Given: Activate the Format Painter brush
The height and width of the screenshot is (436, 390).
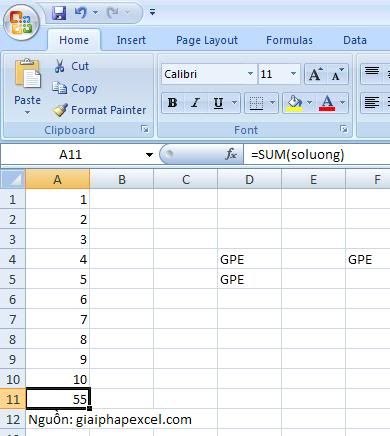Looking at the screenshot, I should click(x=60, y=110).
